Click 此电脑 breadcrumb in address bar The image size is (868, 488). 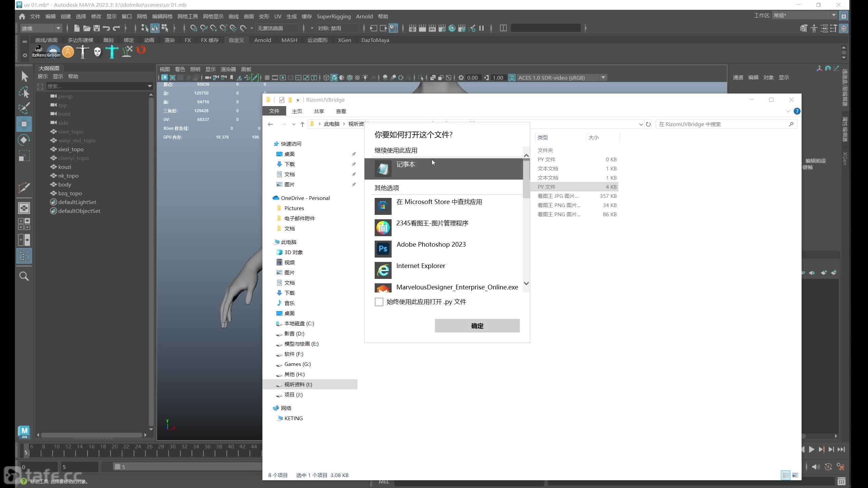coord(331,124)
